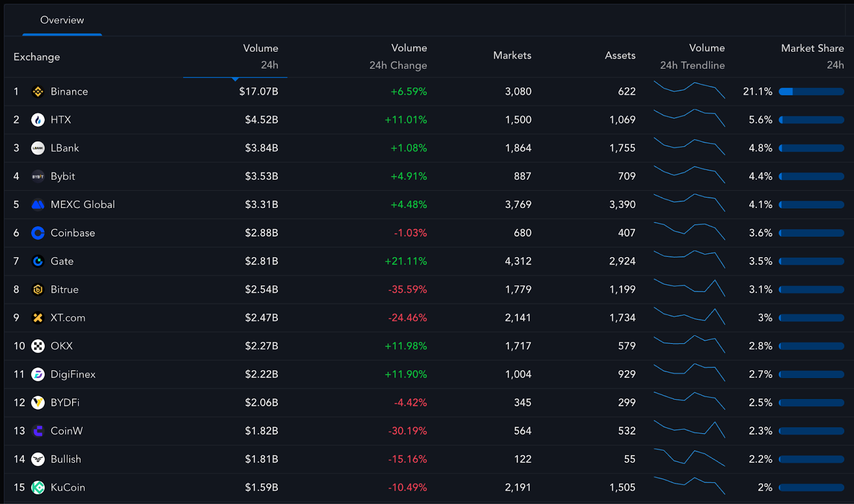
Task: Select the MEXC Global logo icon
Action: coord(37,204)
